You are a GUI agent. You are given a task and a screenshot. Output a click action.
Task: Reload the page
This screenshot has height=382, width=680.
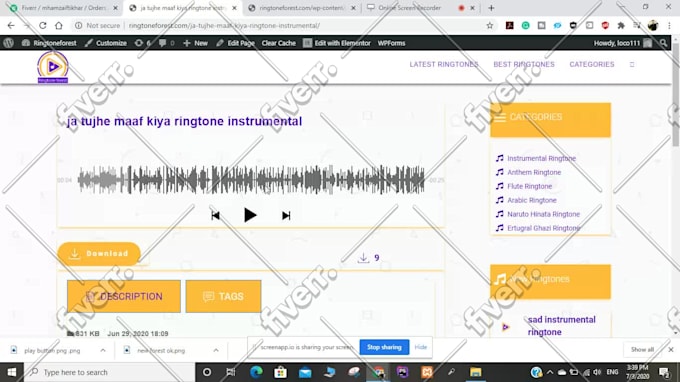point(42,26)
